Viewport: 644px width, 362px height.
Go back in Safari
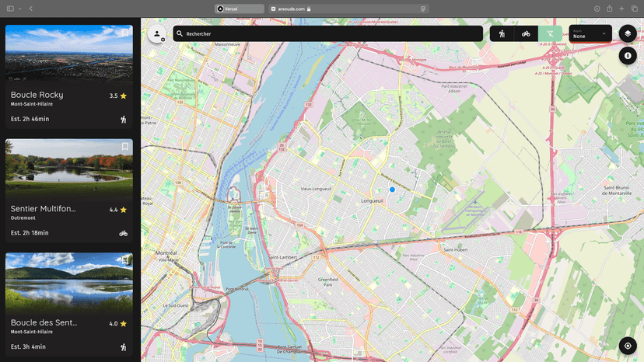(x=31, y=9)
